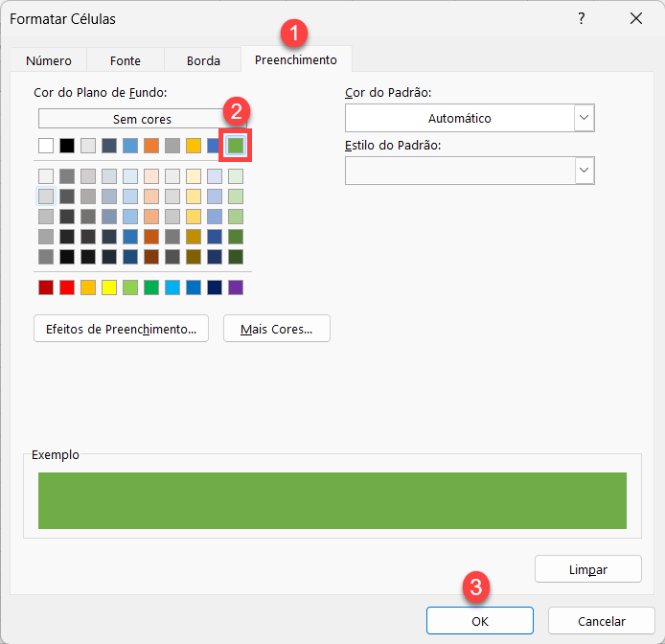Expand the Cor do Padrão dropdown arrow
This screenshot has height=644, width=665.
pyautogui.click(x=584, y=118)
